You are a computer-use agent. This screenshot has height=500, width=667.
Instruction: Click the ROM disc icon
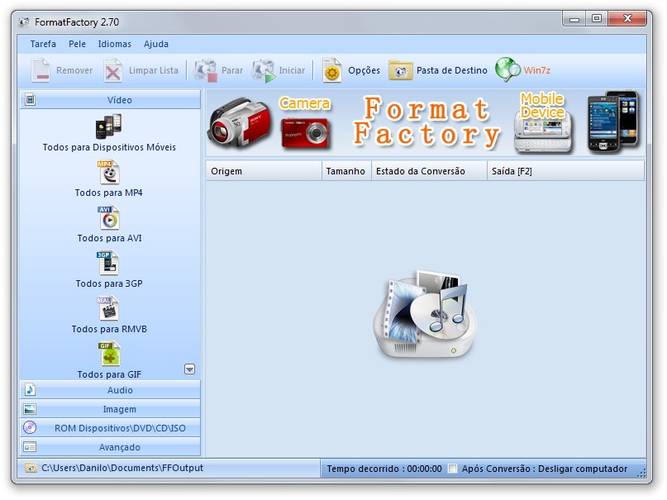(x=30, y=427)
